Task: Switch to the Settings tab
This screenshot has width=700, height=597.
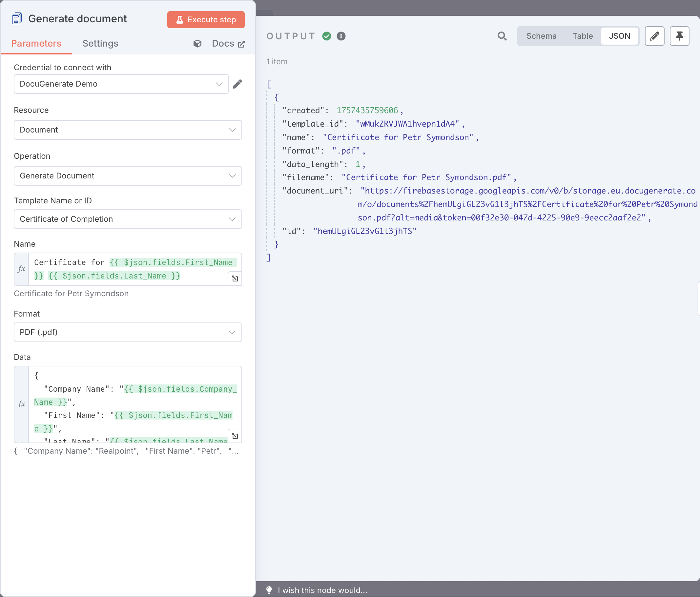Action: pos(100,44)
